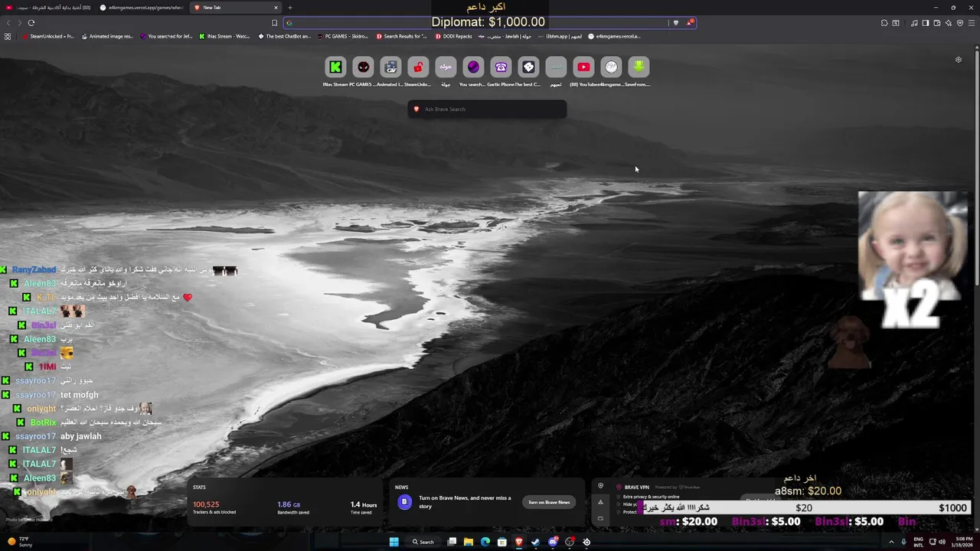Open the SaveFrom green arrow tile
Image resolution: width=980 pixels, height=551 pixels.
coord(639,67)
